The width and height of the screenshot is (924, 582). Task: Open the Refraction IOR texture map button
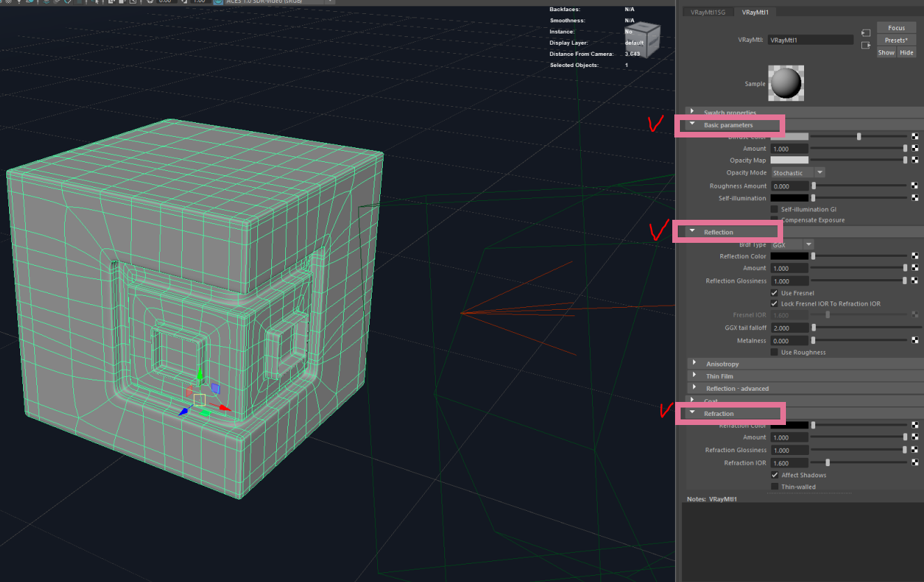click(914, 463)
